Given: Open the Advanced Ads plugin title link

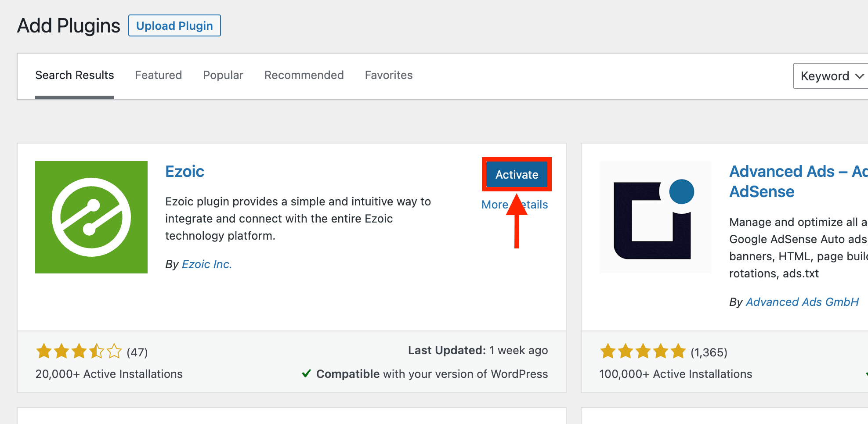Looking at the screenshot, I should tap(799, 181).
